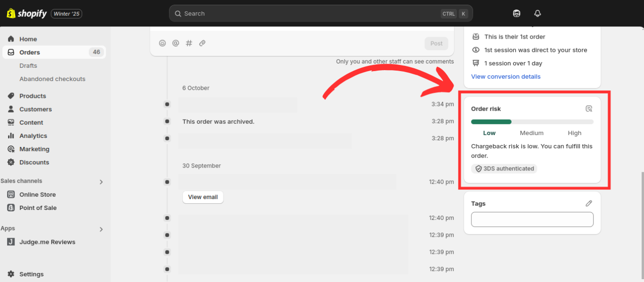Viewport: 644px width, 282px height.
Task: Click the emoji icon in comment box
Action: [162, 43]
